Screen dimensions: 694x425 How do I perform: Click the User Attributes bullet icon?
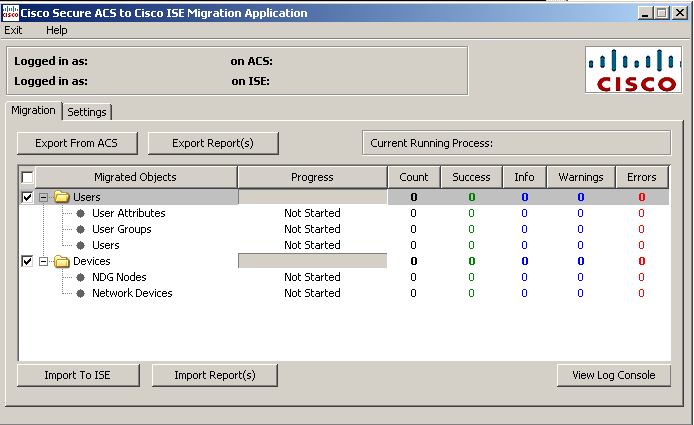pyautogui.click(x=81, y=213)
